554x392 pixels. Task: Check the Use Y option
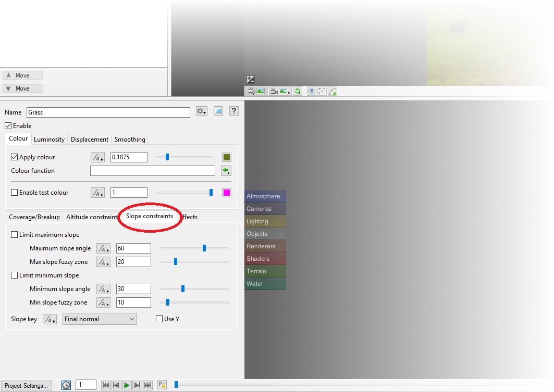pos(159,319)
